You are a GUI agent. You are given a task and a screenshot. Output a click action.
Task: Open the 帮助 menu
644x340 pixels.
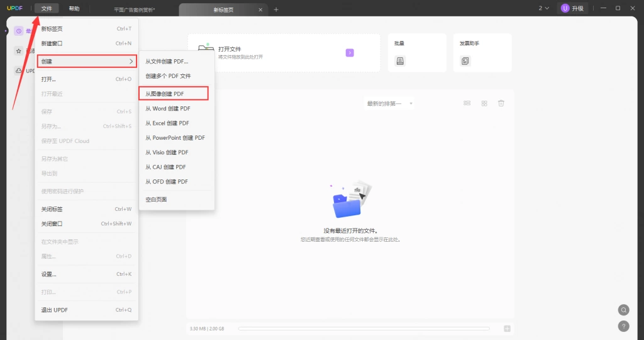pyautogui.click(x=74, y=9)
